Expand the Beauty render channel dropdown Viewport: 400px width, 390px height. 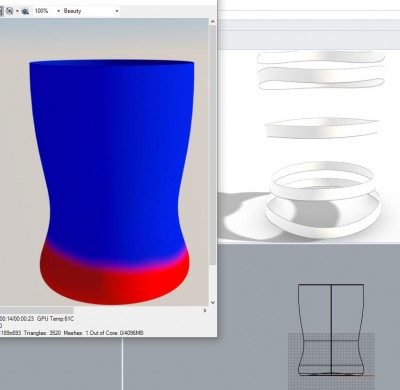click(91, 11)
